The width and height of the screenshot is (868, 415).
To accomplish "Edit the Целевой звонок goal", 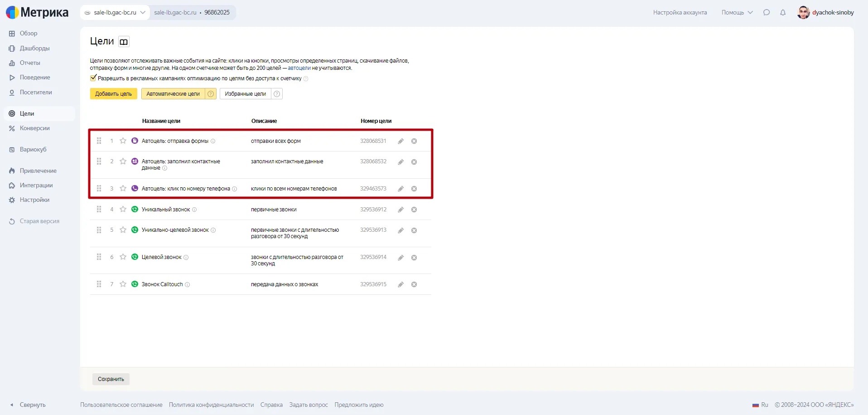I will click(400, 258).
